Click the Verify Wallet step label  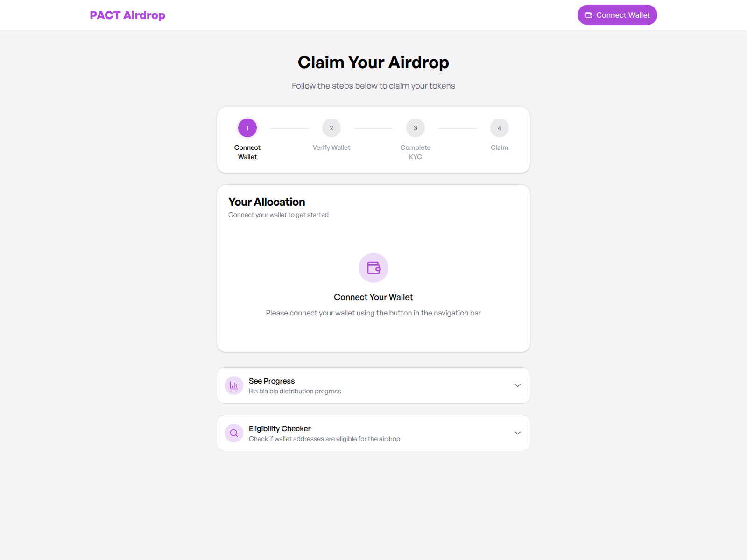(331, 147)
